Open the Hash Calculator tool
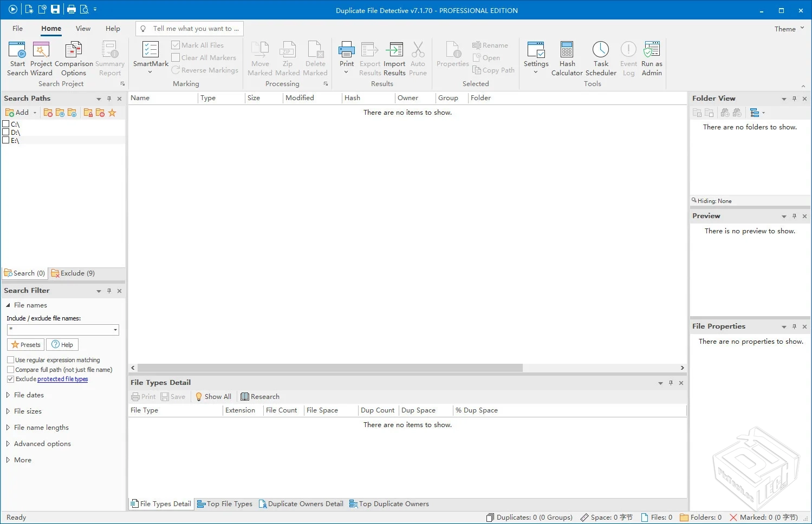Image resolution: width=812 pixels, height=524 pixels. pyautogui.click(x=567, y=57)
